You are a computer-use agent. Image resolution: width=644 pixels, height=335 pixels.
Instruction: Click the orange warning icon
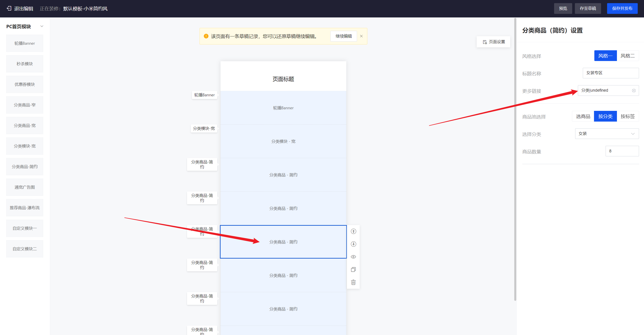point(206,36)
